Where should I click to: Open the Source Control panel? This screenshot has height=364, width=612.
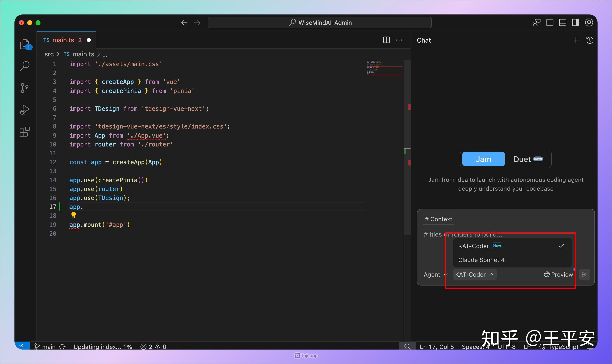point(24,88)
